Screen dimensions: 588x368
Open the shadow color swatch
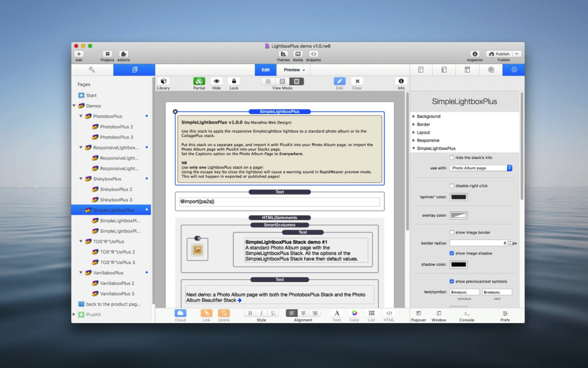[458, 265]
